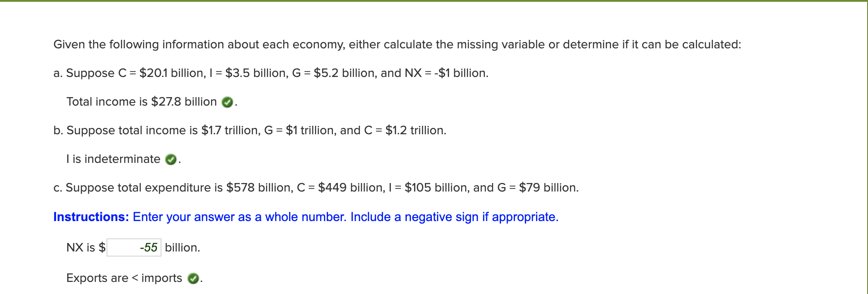Click the "billion." label after the NX field

[182, 247]
